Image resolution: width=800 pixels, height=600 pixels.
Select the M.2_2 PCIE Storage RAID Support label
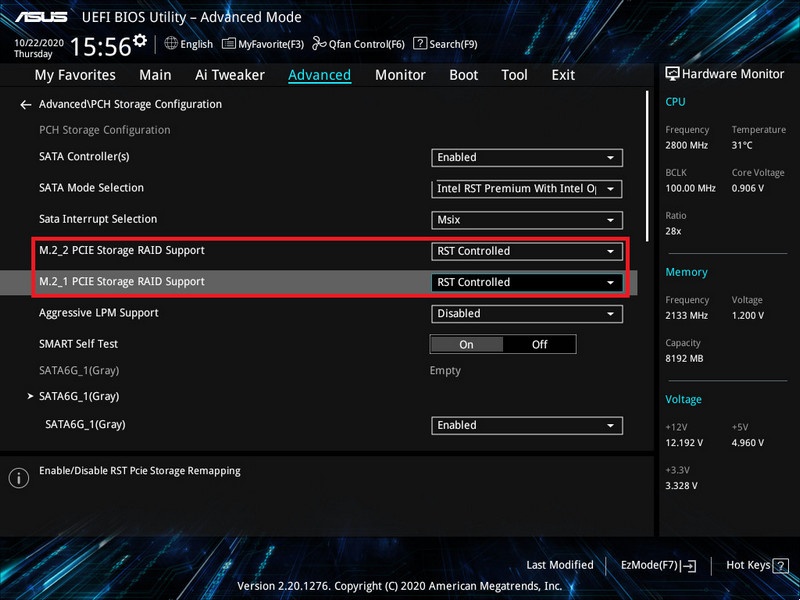tap(121, 250)
